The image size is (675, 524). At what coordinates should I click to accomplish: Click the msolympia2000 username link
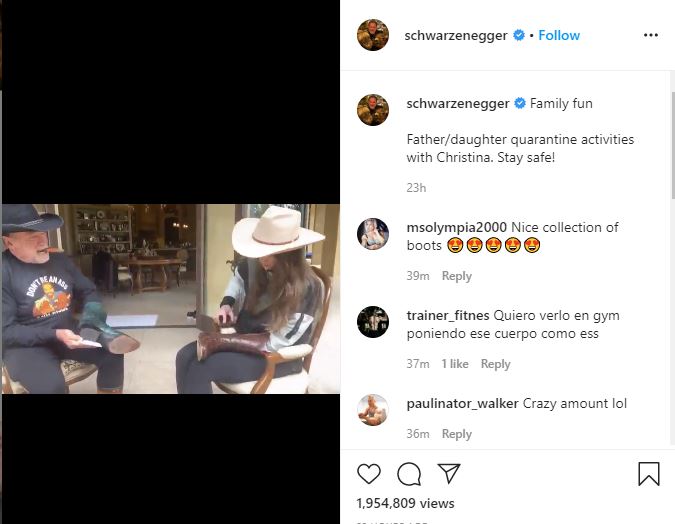pos(457,227)
